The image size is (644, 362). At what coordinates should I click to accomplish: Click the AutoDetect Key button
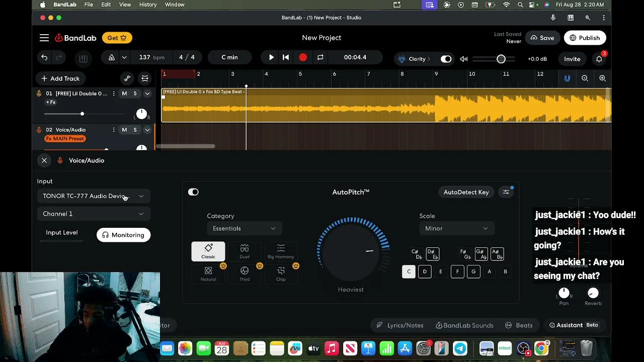pyautogui.click(x=466, y=192)
